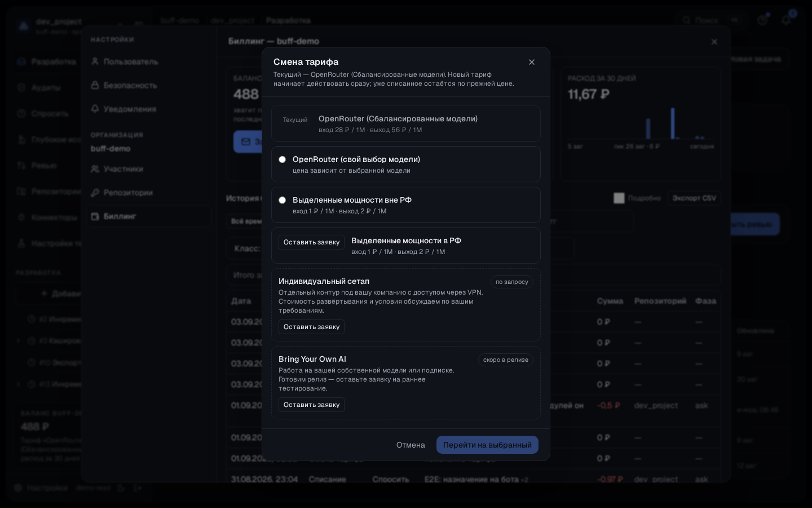Click the -0,5 ₽ amount cell

[x=609, y=405]
